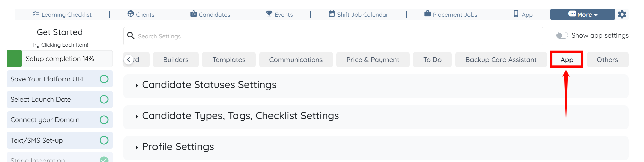Image resolution: width=644 pixels, height=162 pixels.
Task: Expand Candidate Statuses Settings section
Action: point(209,85)
